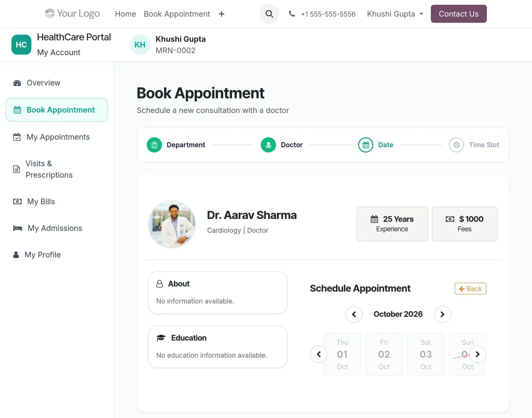Click the Dr. Aarav Sharma name
532x418 pixels.
pyautogui.click(x=252, y=215)
